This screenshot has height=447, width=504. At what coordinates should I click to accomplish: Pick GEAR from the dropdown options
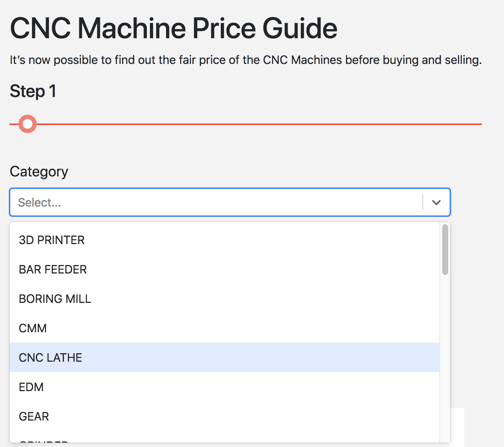tap(33, 416)
